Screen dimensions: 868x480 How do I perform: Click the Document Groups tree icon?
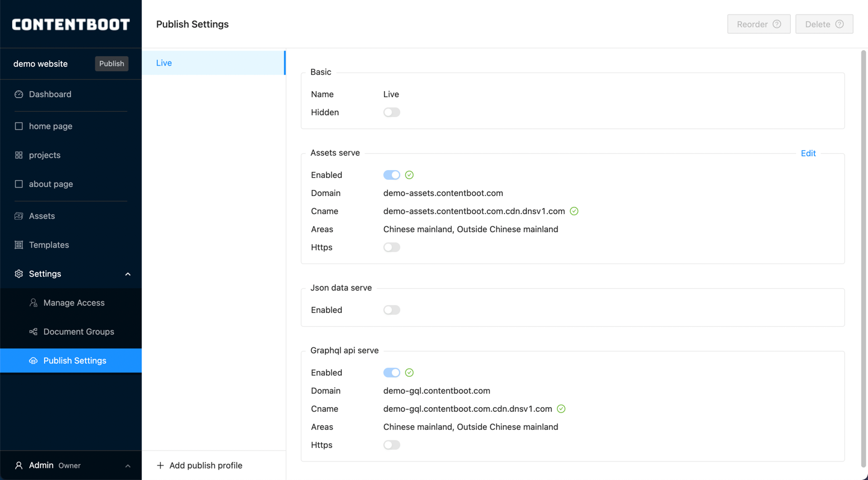(33, 332)
